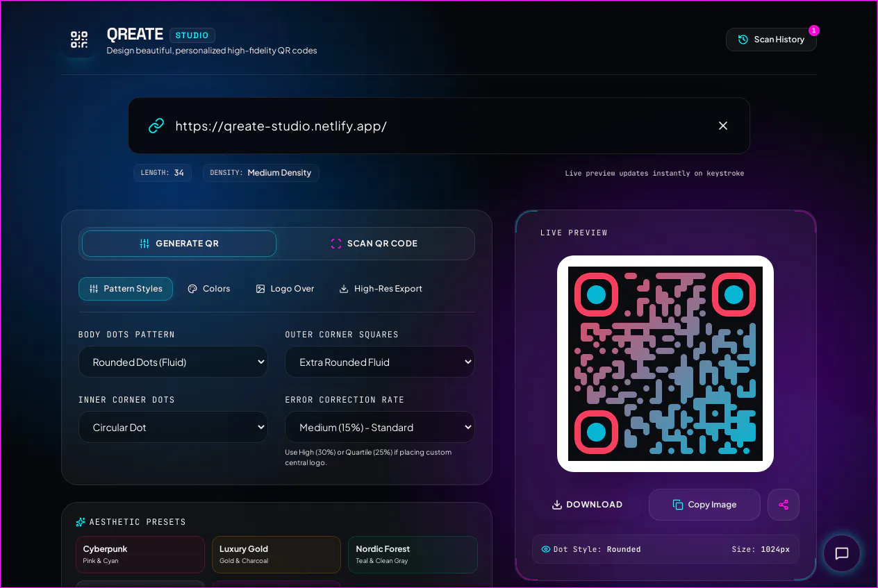Viewport: 878px width, 588px height.
Task: Click the share icon button
Action: pyautogui.click(x=784, y=505)
